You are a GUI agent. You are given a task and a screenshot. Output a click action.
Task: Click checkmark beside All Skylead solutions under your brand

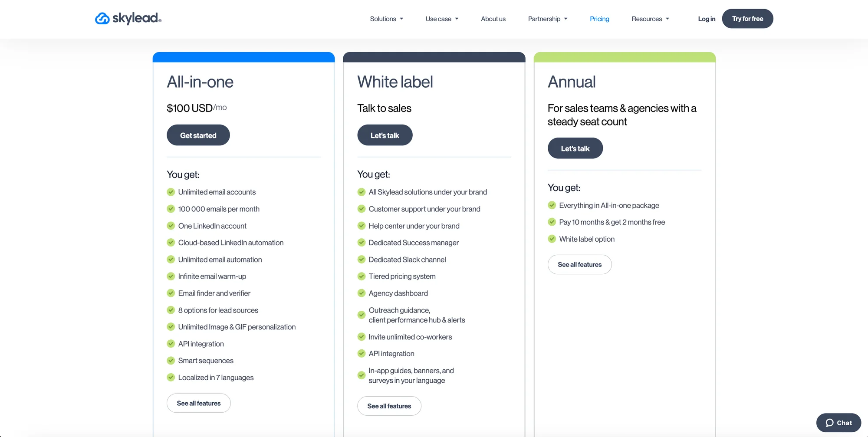pyautogui.click(x=362, y=192)
